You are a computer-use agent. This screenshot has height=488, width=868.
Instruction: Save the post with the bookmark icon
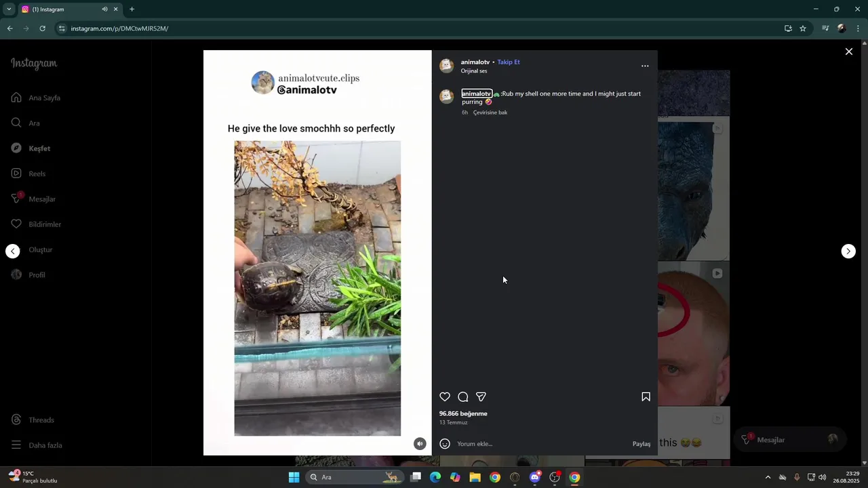pyautogui.click(x=646, y=397)
